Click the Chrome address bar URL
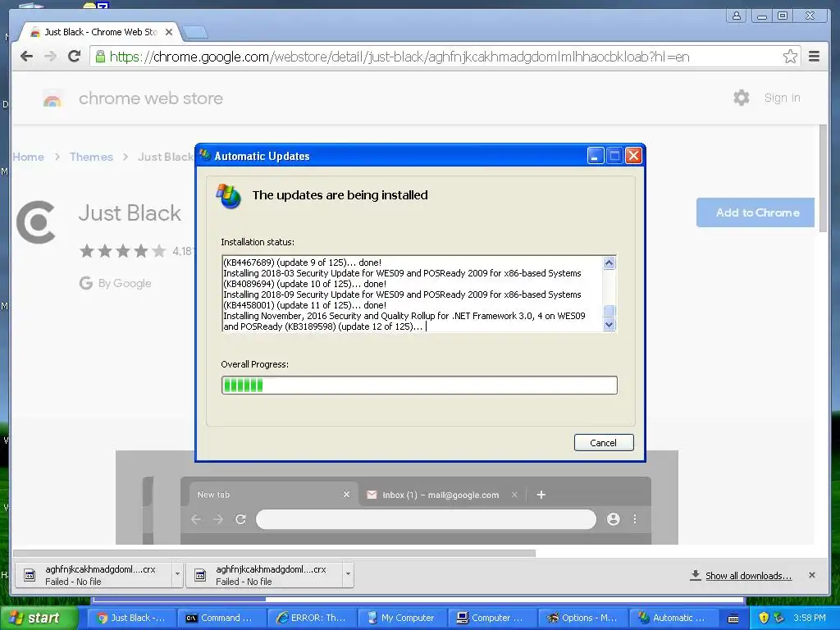Image resolution: width=840 pixels, height=630 pixels. [x=399, y=57]
